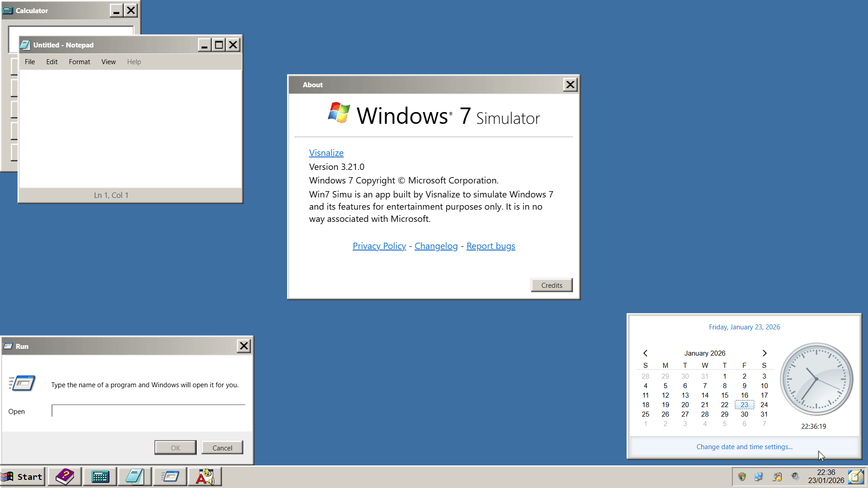This screenshot has height=488, width=868.
Task: Select January 30 in the calendar
Action: [744, 414]
